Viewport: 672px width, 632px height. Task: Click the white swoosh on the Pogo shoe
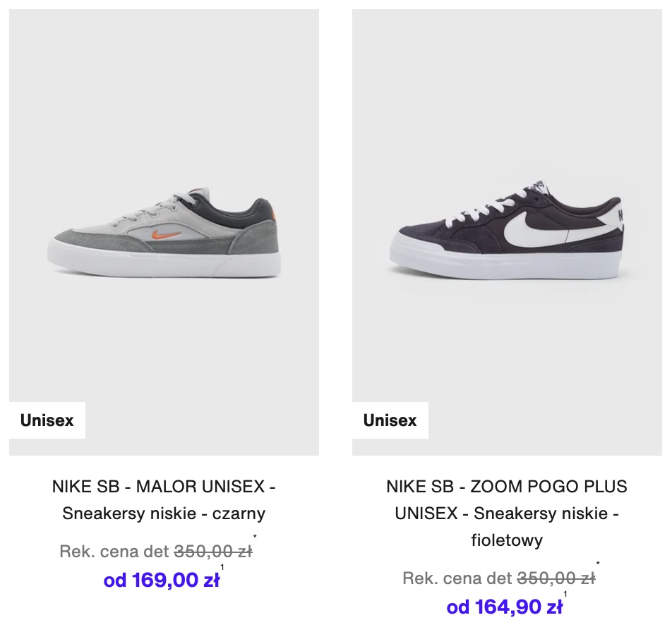(558, 231)
